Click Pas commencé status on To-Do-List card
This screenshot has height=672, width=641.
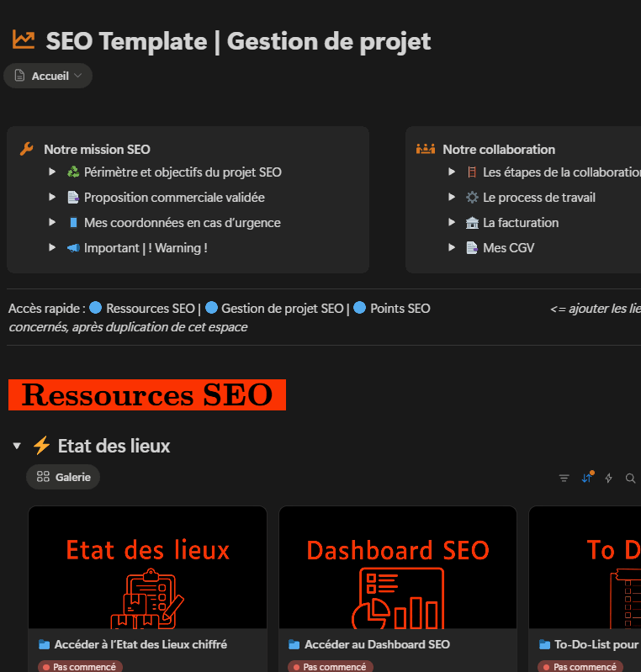click(580, 666)
